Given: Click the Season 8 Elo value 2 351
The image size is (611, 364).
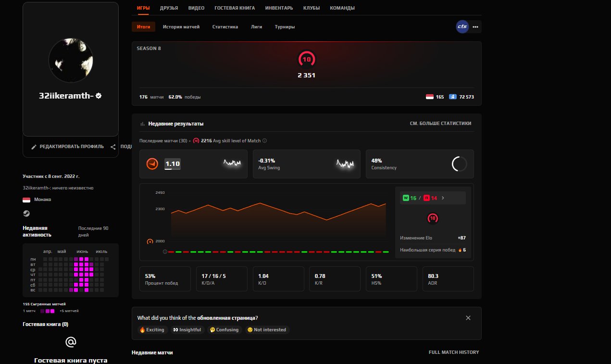Looking at the screenshot, I should pyautogui.click(x=307, y=75).
